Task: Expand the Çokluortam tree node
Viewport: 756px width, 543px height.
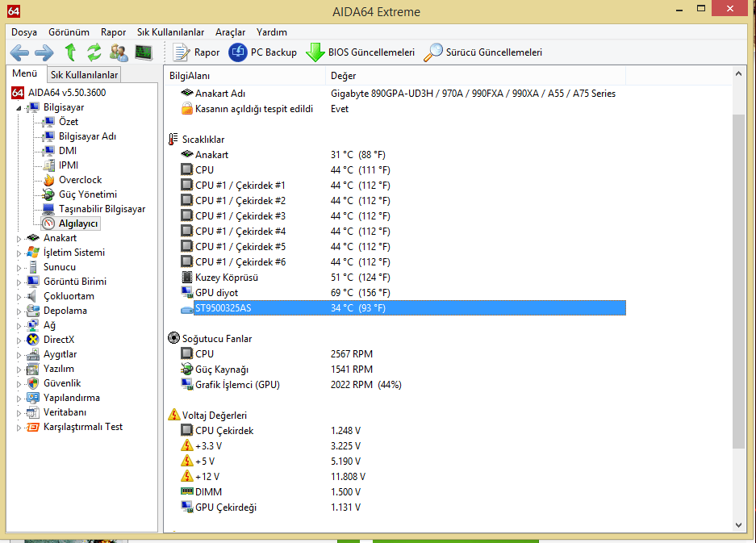Action: tap(19, 297)
